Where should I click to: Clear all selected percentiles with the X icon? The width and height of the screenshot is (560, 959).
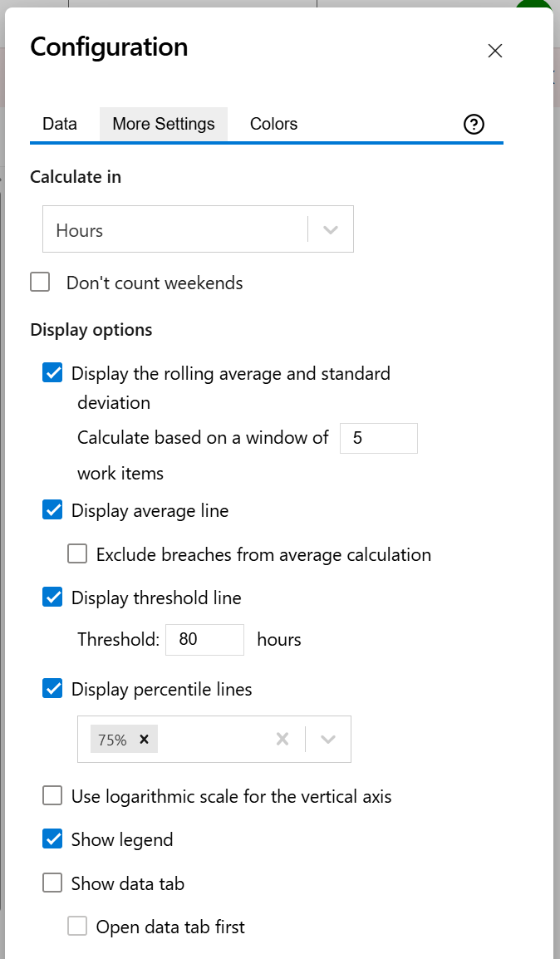[282, 739]
